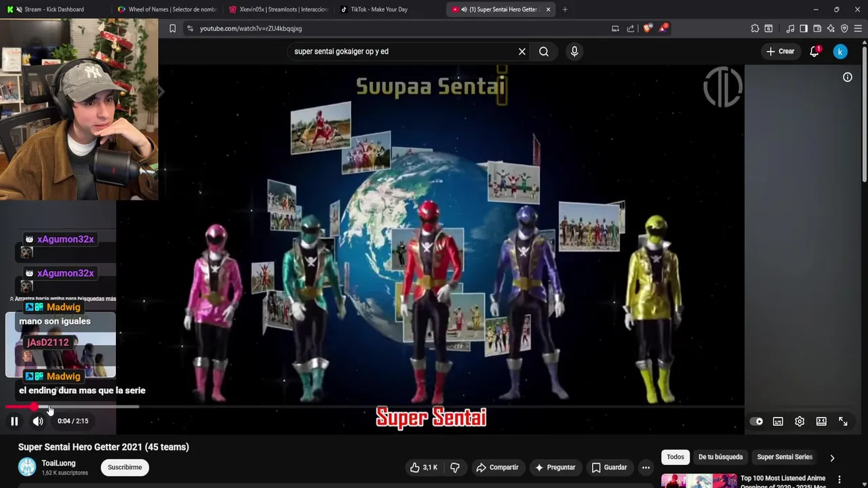This screenshot has width=868, height=488.
Task: Open the extensions puzzle icon
Action: (755, 28)
